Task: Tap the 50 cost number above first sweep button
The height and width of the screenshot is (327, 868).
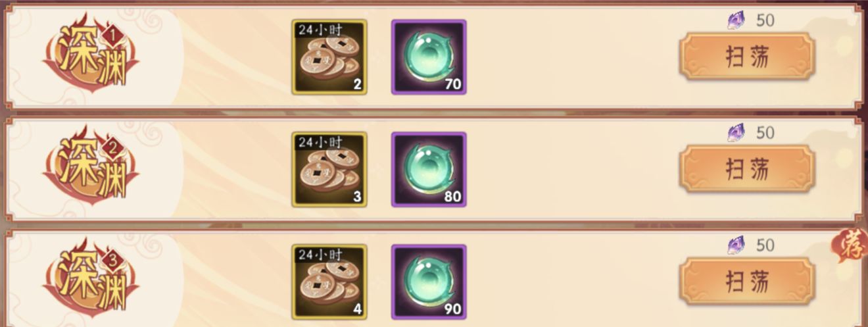Action: tap(765, 20)
